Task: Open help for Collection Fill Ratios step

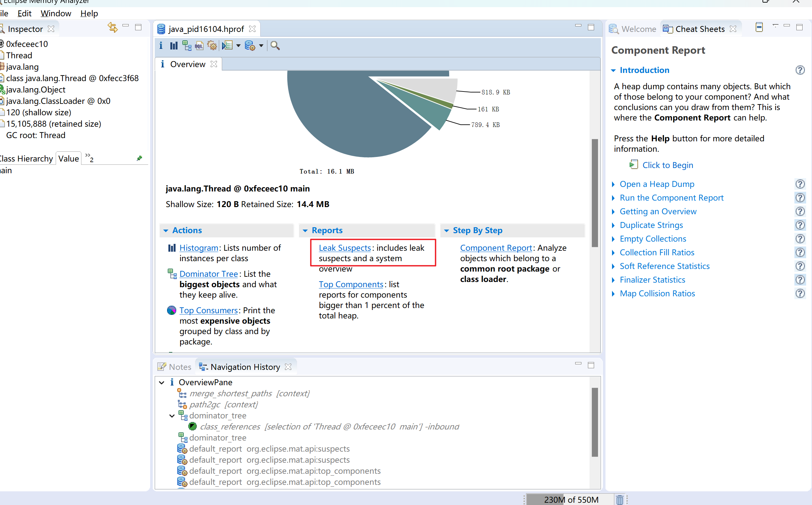Action: click(x=800, y=253)
